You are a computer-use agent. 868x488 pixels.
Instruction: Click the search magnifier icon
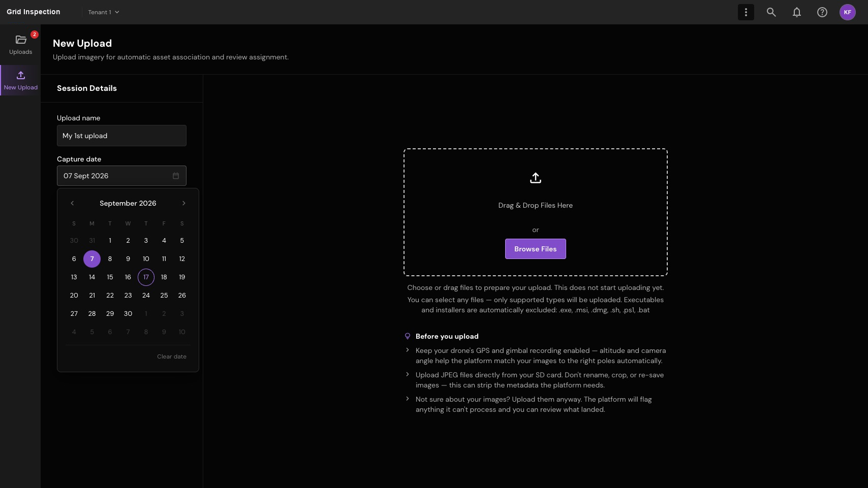tap(771, 12)
